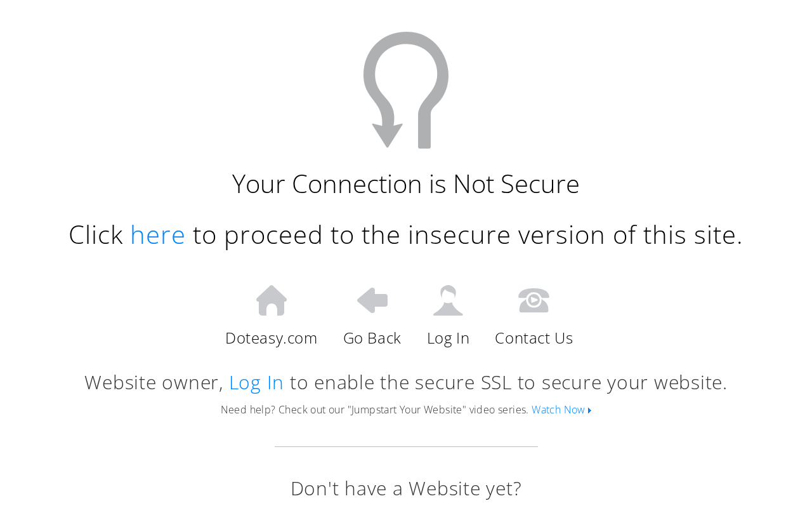812x508 pixels.
Task: Follow the blue "here" link to the insecure site
Action: tap(157, 234)
